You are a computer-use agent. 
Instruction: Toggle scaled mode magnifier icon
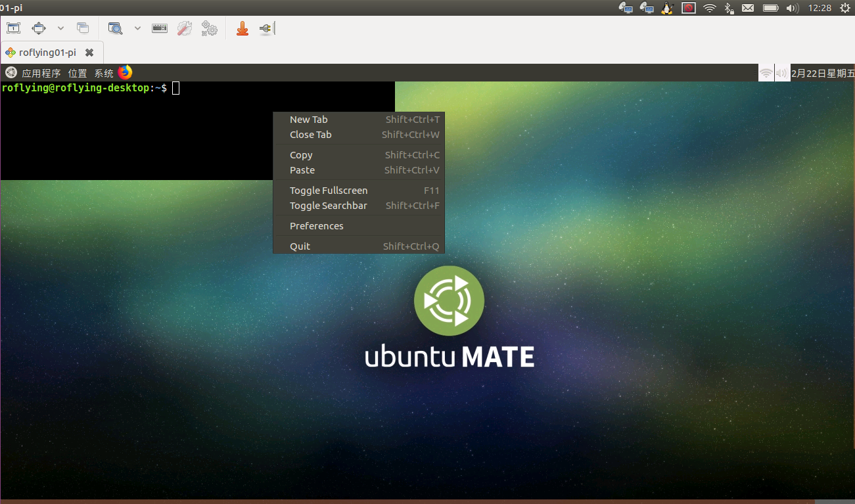click(x=115, y=28)
